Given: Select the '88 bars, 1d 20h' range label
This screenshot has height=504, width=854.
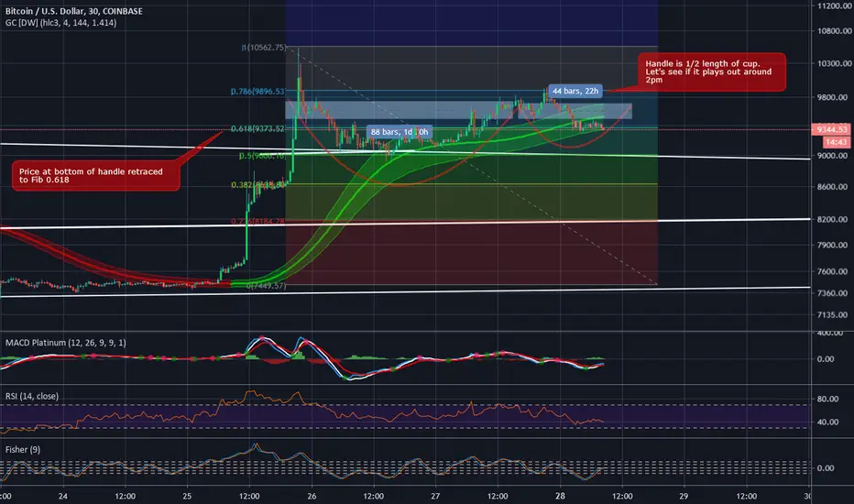Looking at the screenshot, I should (400, 132).
